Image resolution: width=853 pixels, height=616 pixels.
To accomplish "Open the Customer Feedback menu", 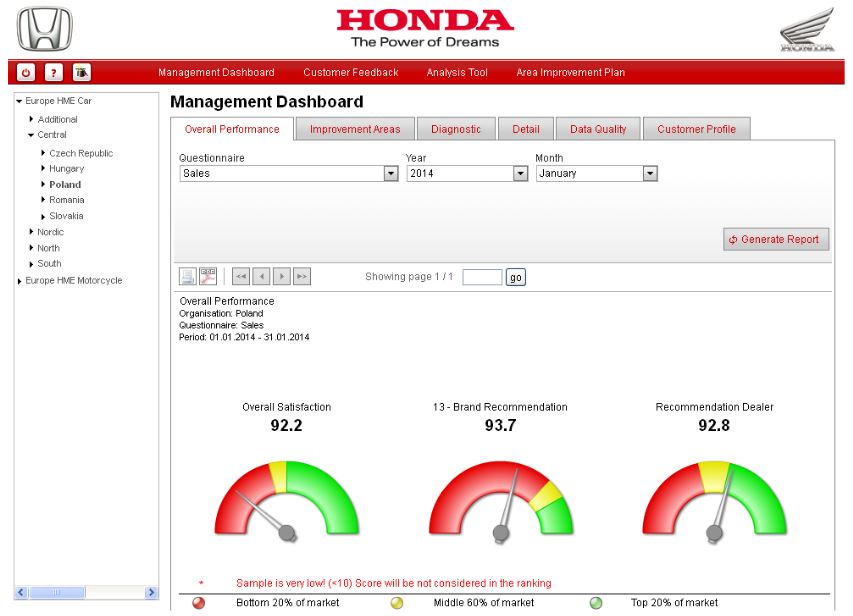I will point(351,72).
